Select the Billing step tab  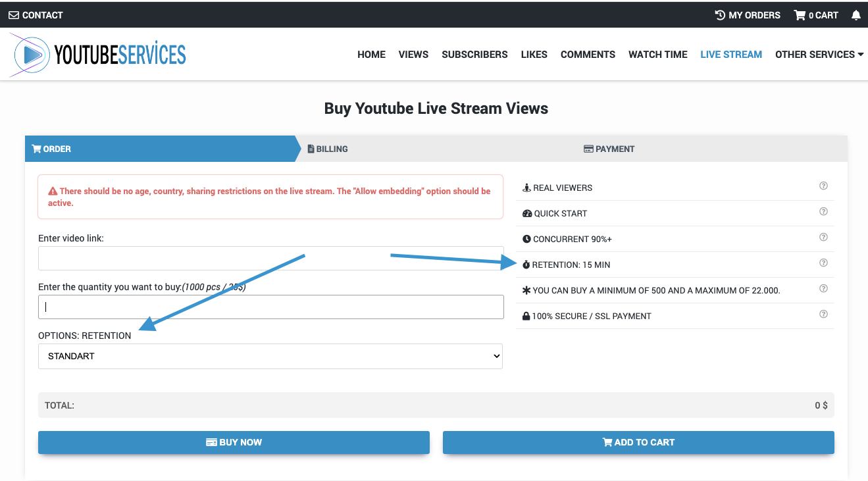pyautogui.click(x=328, y=149)
